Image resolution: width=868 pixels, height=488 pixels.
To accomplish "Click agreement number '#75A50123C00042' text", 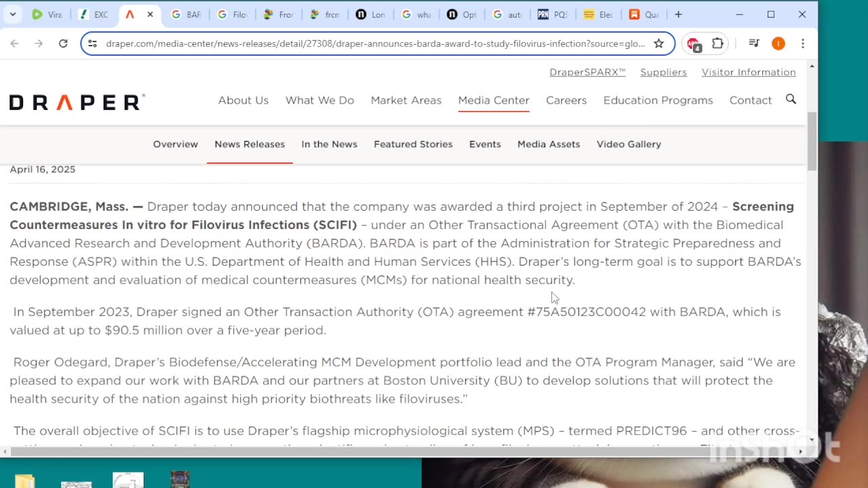I will click(x=587, y=312).
